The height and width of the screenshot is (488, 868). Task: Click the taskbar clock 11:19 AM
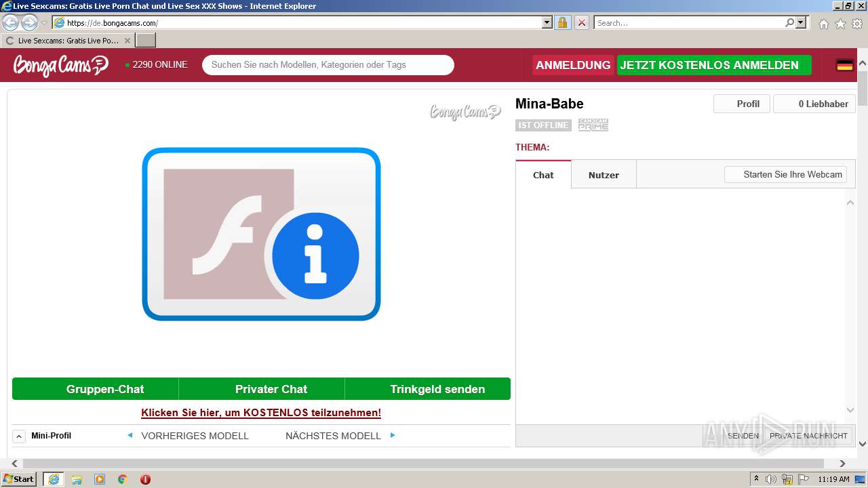tap(833, 479)
